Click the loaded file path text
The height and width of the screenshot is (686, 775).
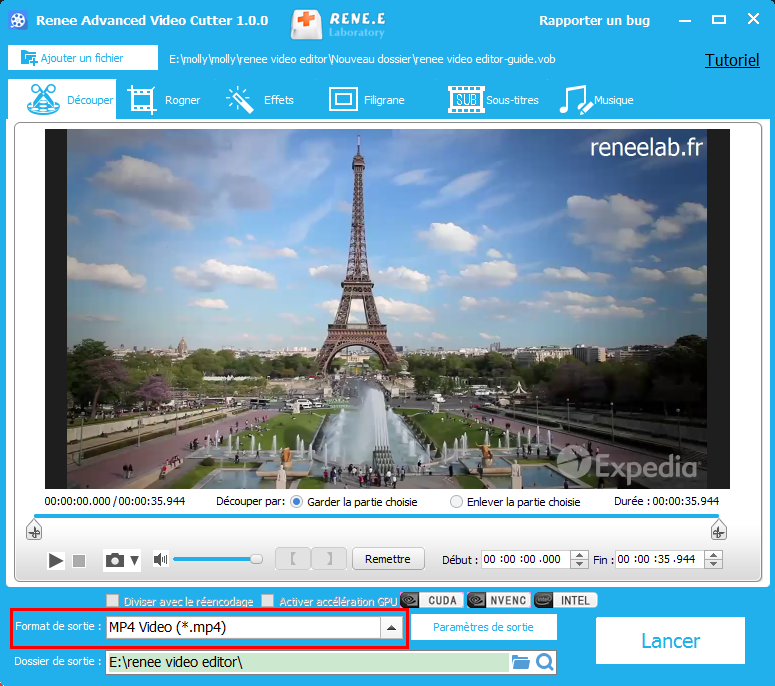(x=362, y=59)
